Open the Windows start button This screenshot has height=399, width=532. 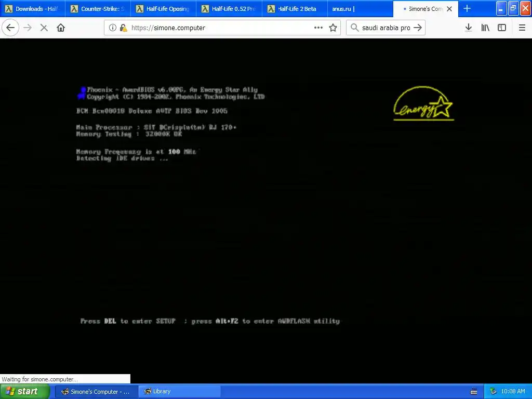24,391
